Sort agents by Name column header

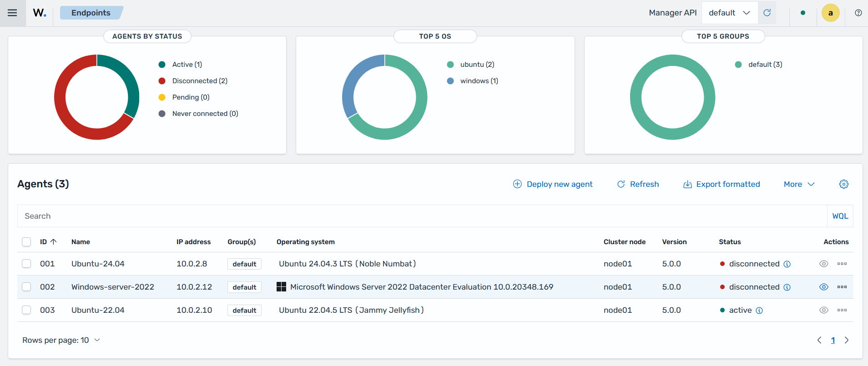point(81,242)
